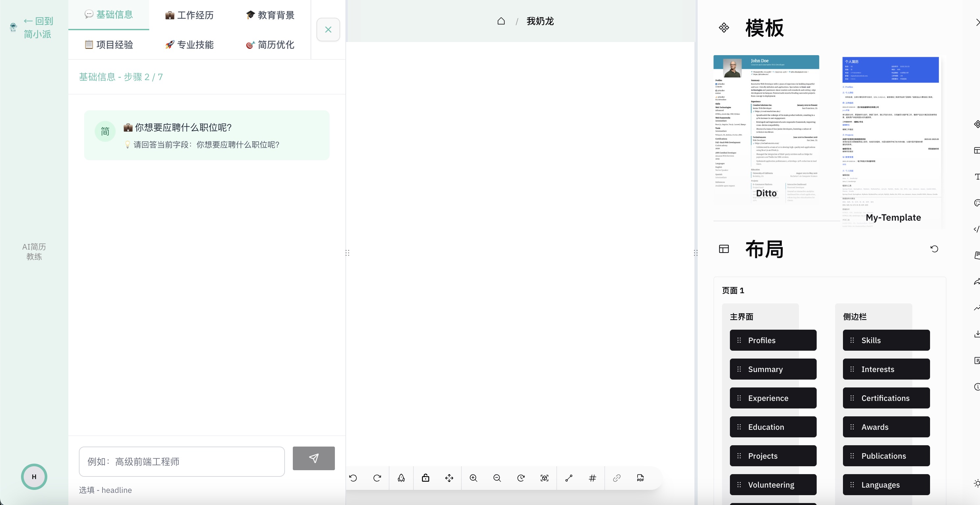
Task: Switch to 简历优化 tab
Action: [x=270, y=44]
